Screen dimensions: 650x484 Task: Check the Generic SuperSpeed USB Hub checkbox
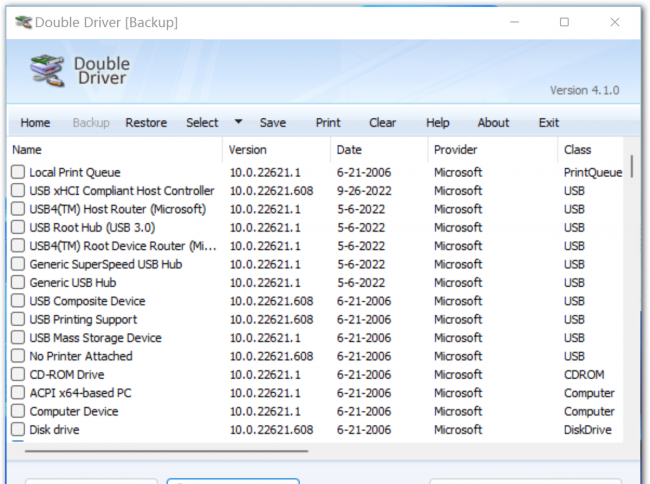18,264
